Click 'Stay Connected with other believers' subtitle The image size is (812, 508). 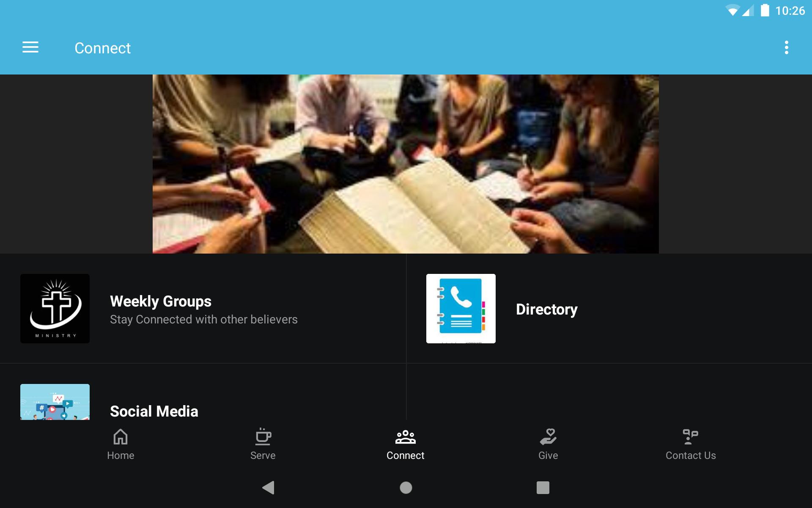coord(204,320)
